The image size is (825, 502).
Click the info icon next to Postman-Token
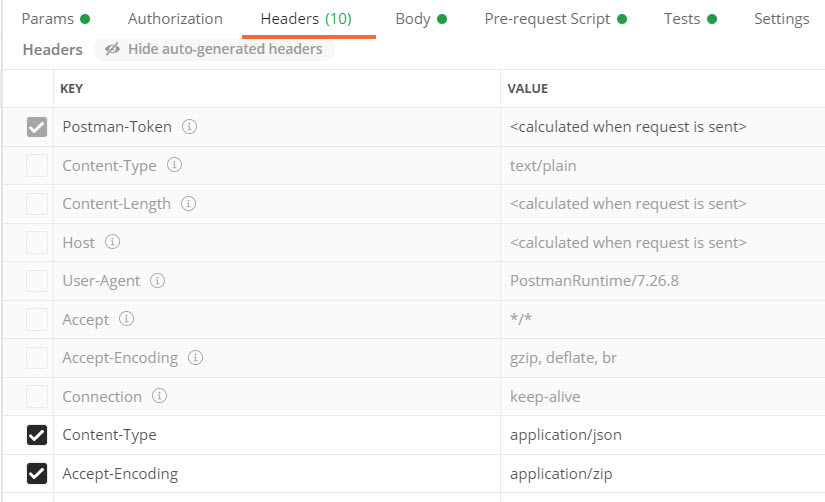(x=189, y=127)
